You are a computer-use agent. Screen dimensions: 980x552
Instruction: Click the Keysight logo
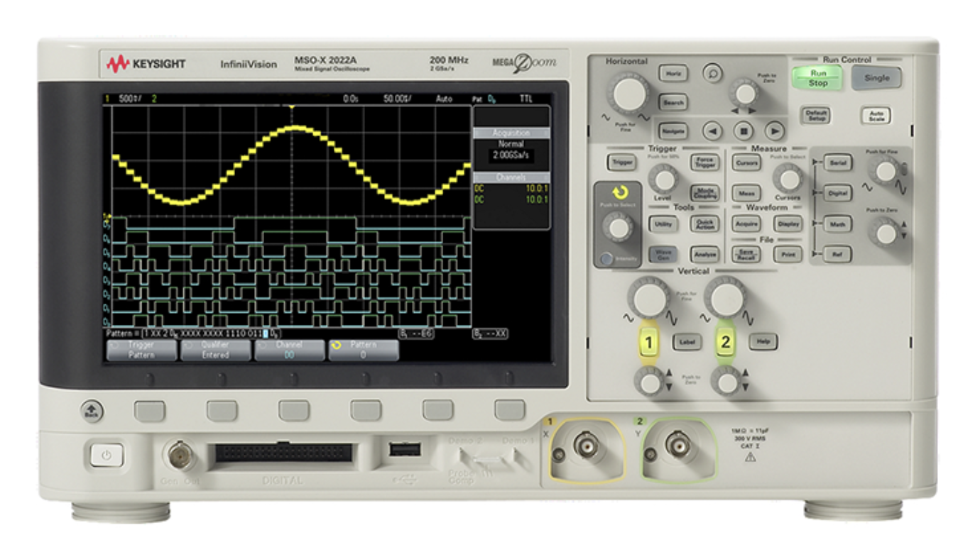click(146, 64)
